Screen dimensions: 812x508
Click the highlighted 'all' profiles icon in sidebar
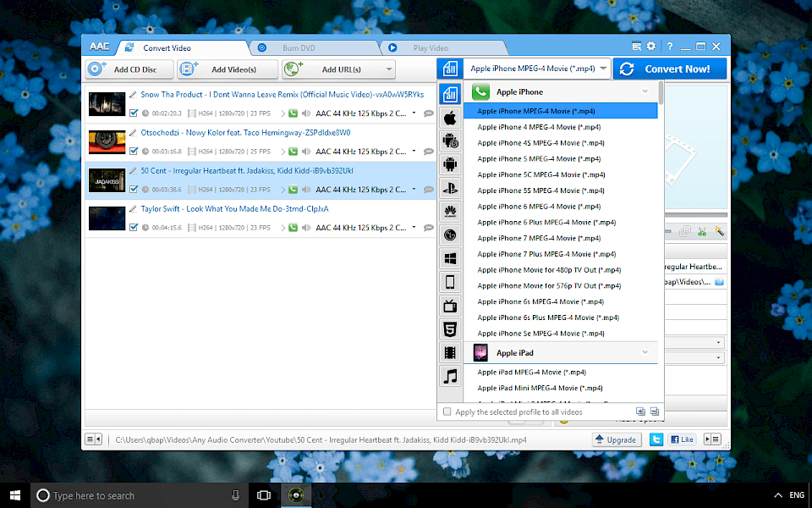[x=449, y=94]
